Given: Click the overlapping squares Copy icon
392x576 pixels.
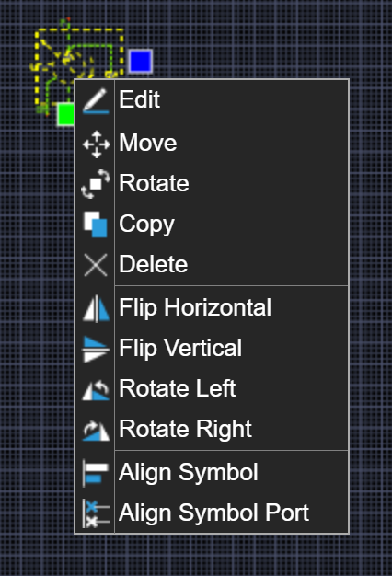Looking at the screenshot, I should coord(96,225).
